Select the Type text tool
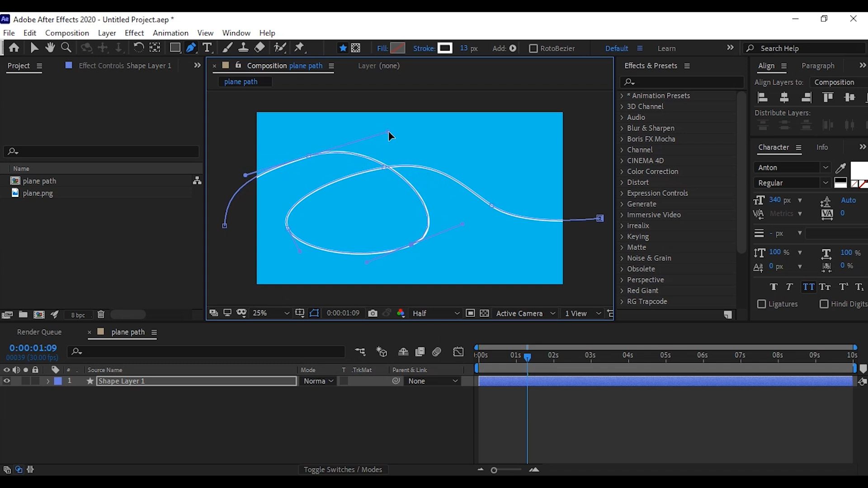The height and width of the screenshot is (488, 868). (x=207, y=47)
